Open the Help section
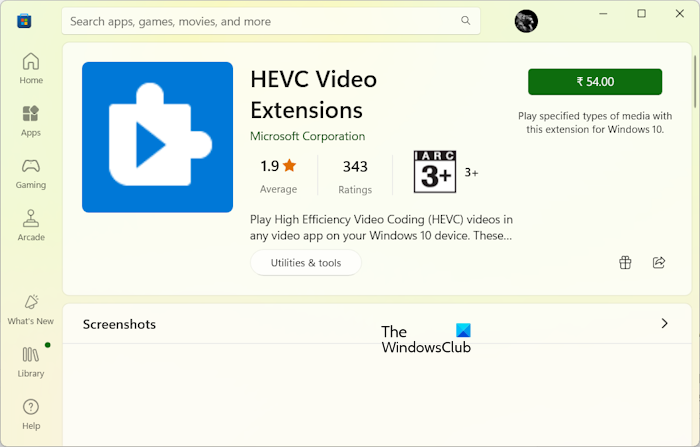This screenshot has width=700, height=447. pos(31,414)
